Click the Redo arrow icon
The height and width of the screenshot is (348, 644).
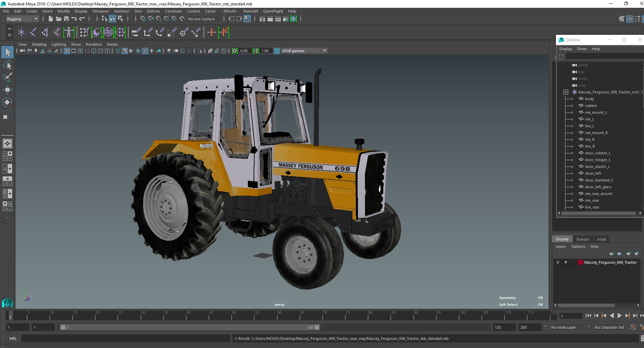point(82,19)
